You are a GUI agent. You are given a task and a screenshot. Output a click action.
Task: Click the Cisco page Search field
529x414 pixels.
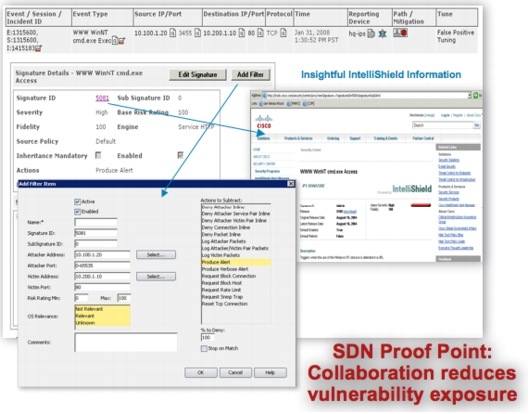click(443, 125)
